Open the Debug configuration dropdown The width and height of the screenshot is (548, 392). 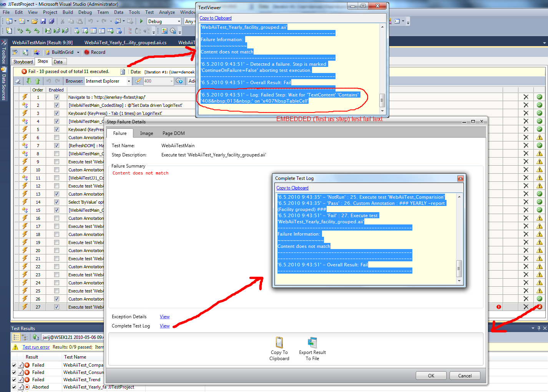pyautogui.click(x=179, y=22)
